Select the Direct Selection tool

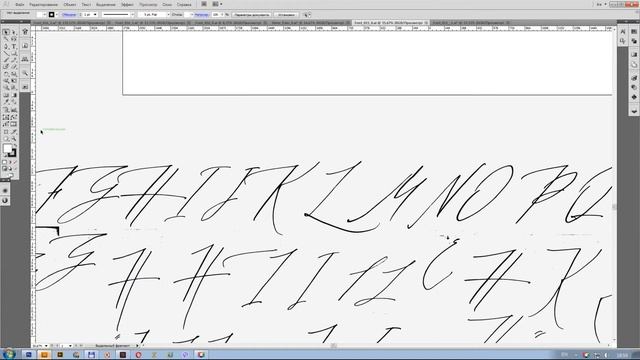pos(14,32)
